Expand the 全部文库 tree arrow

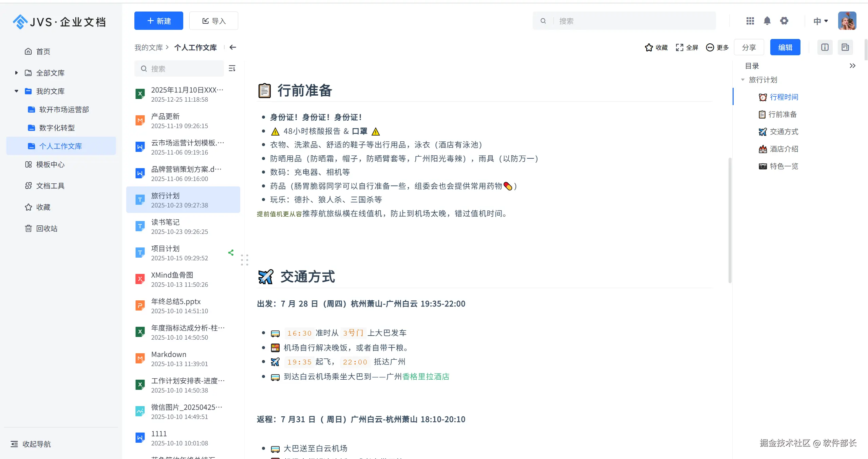[x=16, y=73]
